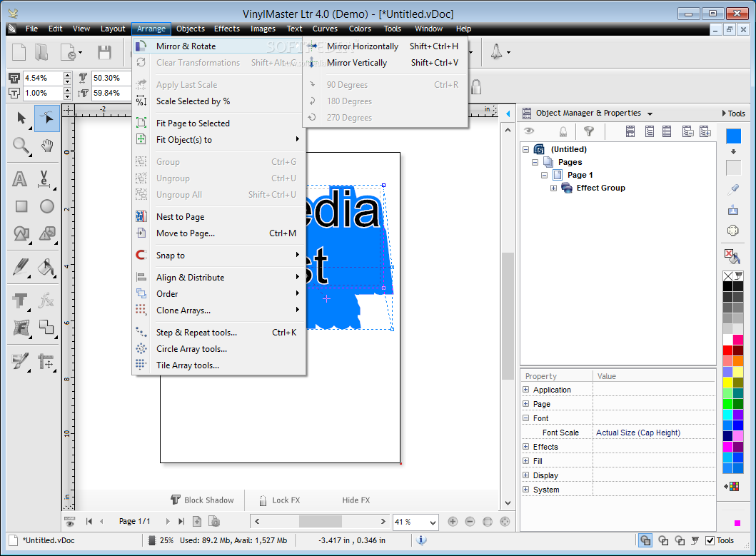
Task: Click the add page icon
Action: pyautogui.click(x=197, y=521)
